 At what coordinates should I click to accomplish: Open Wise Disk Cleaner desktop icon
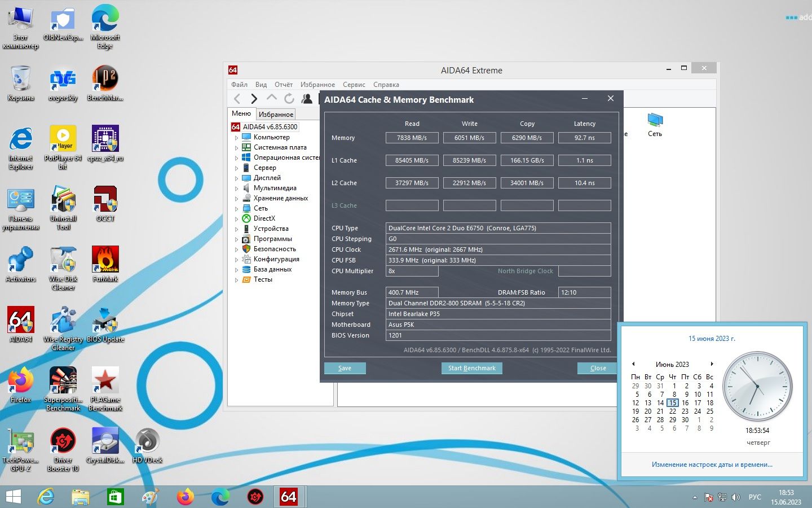click(x=63, y=268)
